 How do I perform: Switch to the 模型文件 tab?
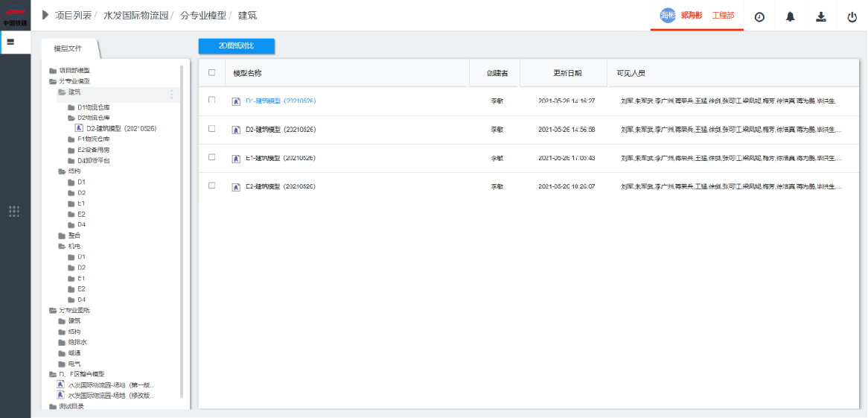(68, 48)
